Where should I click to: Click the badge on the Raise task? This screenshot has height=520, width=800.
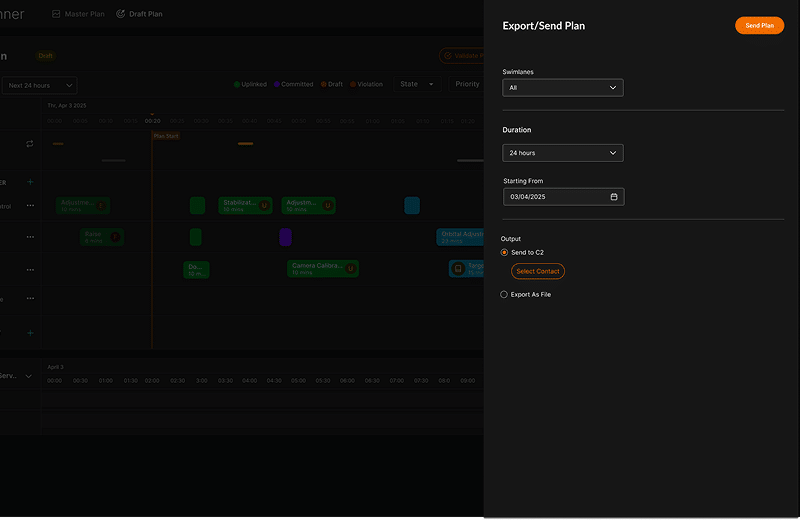(x=115, y=237)
